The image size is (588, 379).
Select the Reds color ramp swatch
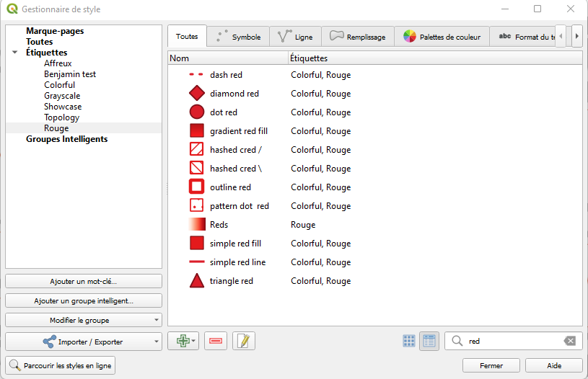(197, 225)
